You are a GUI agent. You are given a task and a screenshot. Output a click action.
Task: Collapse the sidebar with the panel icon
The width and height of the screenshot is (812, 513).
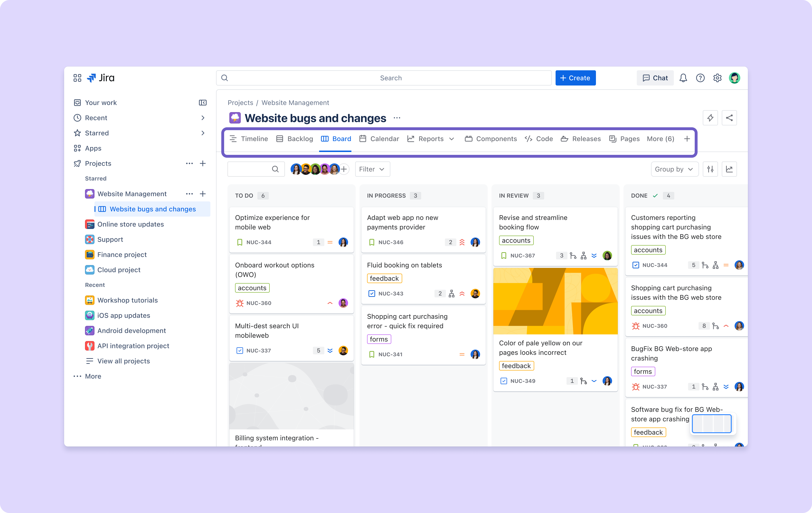coord(203,103)
